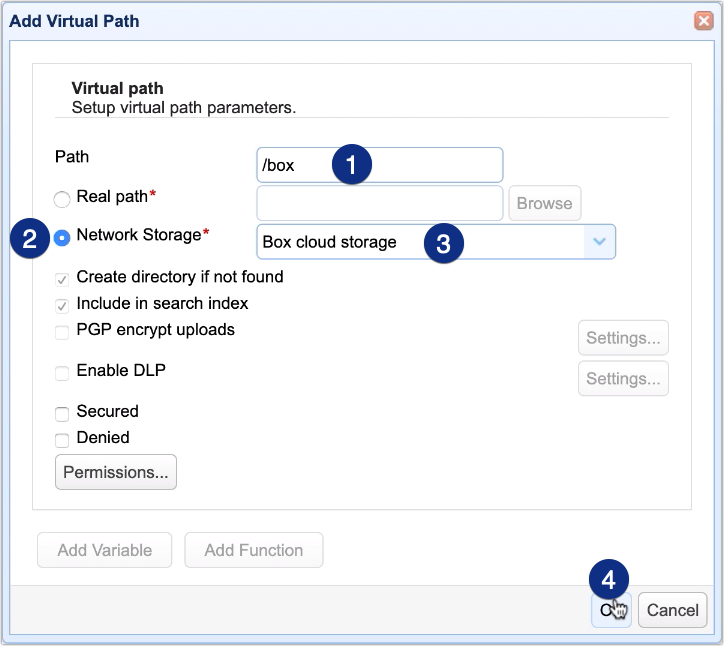Select the Real path radio button
724x646 pixels.
click(x=62, y=199)
